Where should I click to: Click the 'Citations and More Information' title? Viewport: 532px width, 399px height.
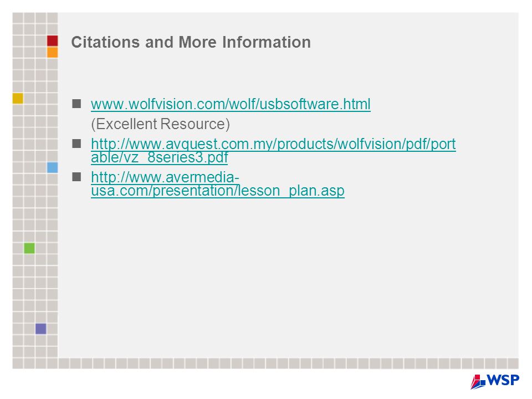[x=191, y=43]
